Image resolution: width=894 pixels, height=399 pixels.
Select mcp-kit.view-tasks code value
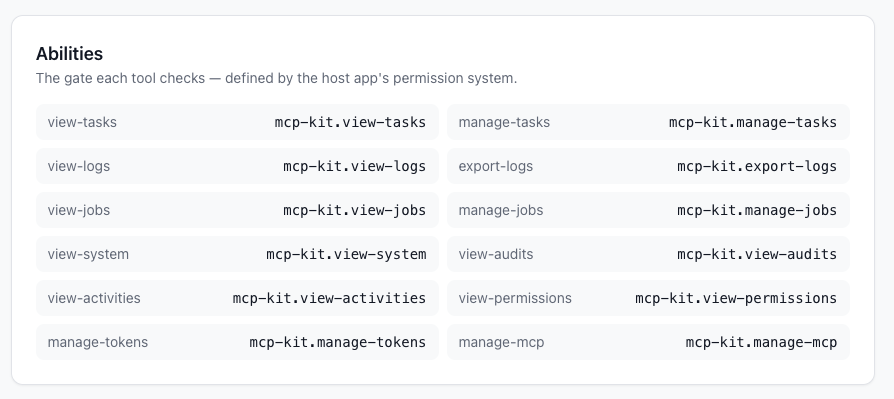coord(350,123)
